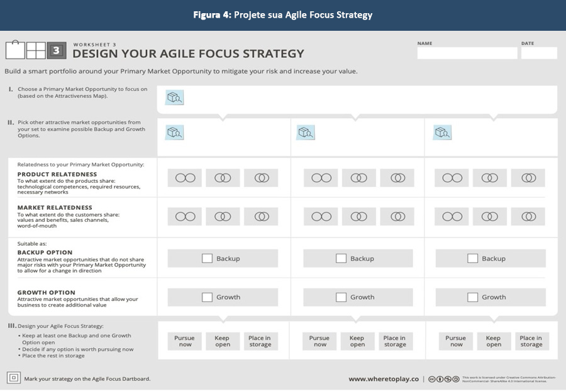Check the Backup checkbox in first column
Image resolution: width=566 pixels, height=392 pixels.
(207, 258)
